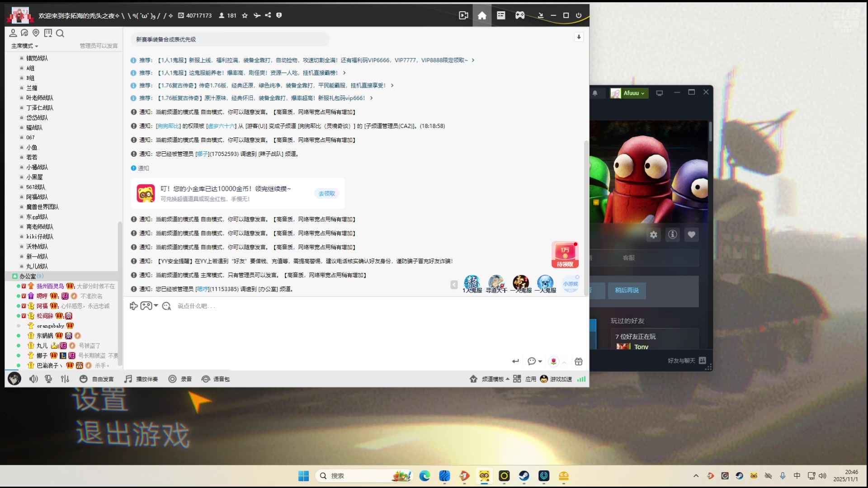
Task: Click the location pin icon
Action: (36, 33)
